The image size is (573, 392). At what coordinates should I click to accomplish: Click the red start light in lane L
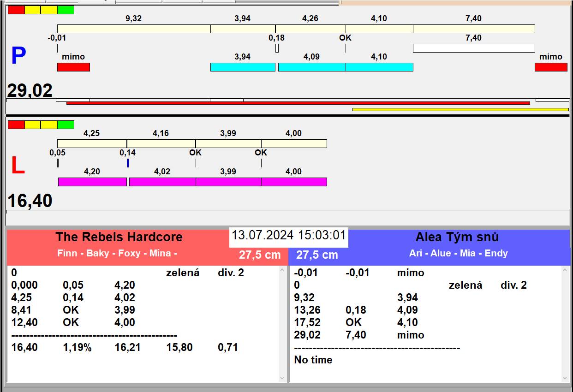tap(16, 125)
